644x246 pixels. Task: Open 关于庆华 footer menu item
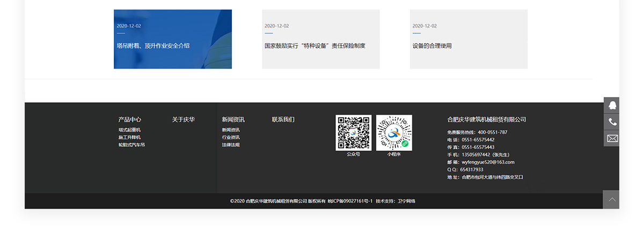coord(184,120)
